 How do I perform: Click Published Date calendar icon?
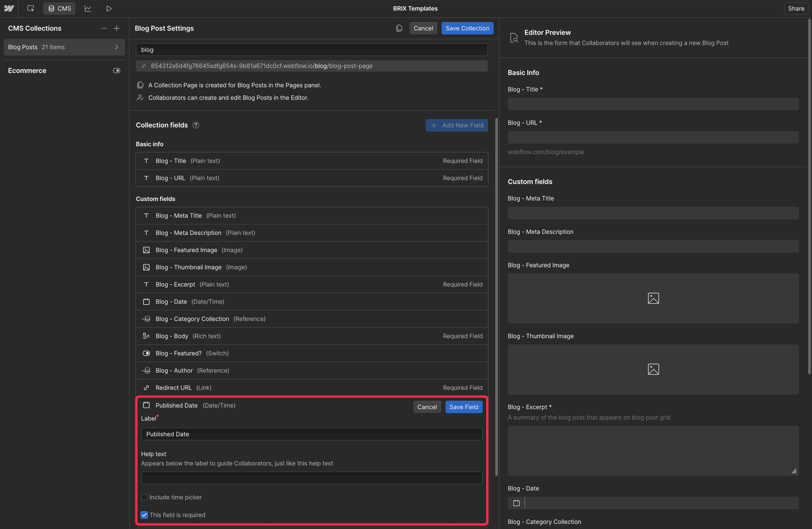pos(146,405)
